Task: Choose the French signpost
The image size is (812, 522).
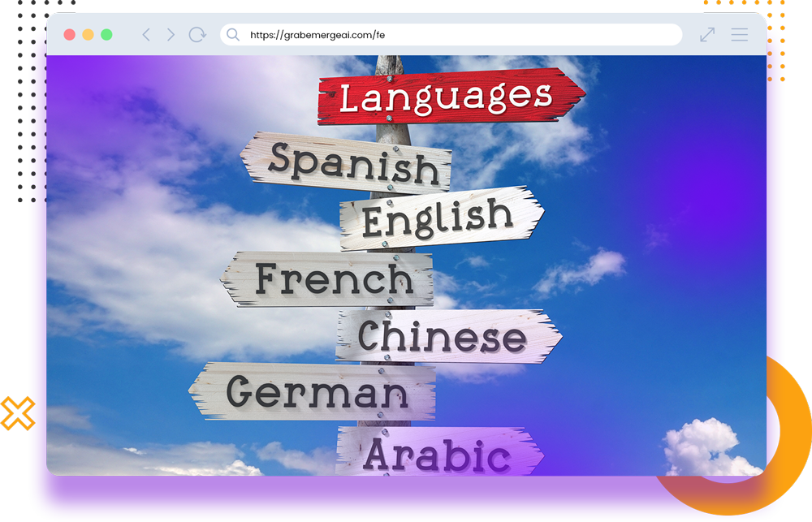Action: click(x=331, y=278)
